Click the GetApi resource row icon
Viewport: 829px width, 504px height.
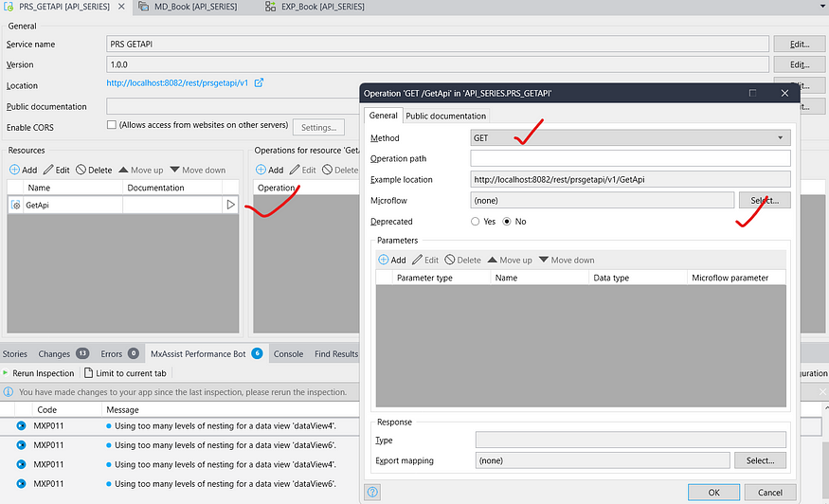[x=15, y=205]
